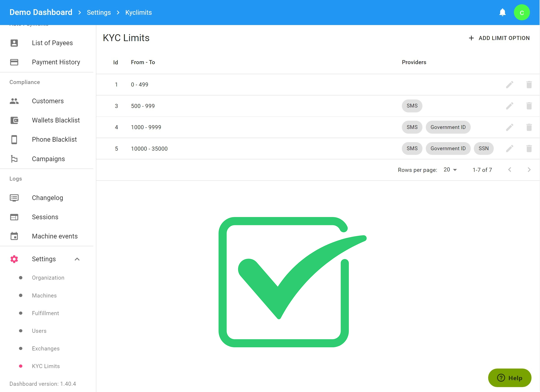Image resolution: width=540 pixels, height=392 pixels.
Task: Click the notifications bell icon
Action: 502,12
